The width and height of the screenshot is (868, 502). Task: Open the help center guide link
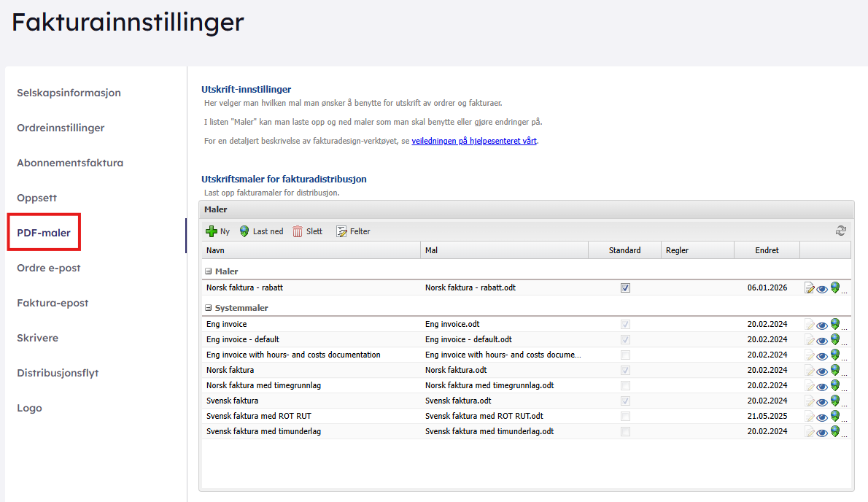pyautogui.click(x=474, y=141)
